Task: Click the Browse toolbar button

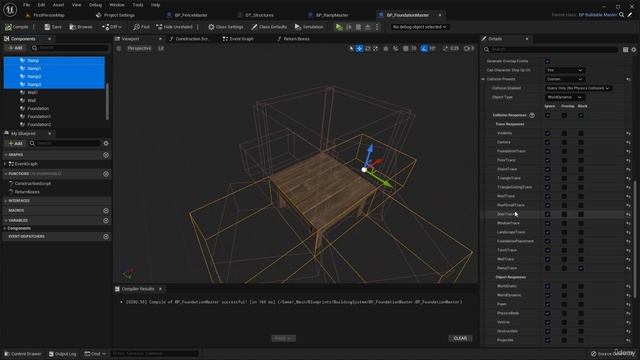Action: click(81, 27)
